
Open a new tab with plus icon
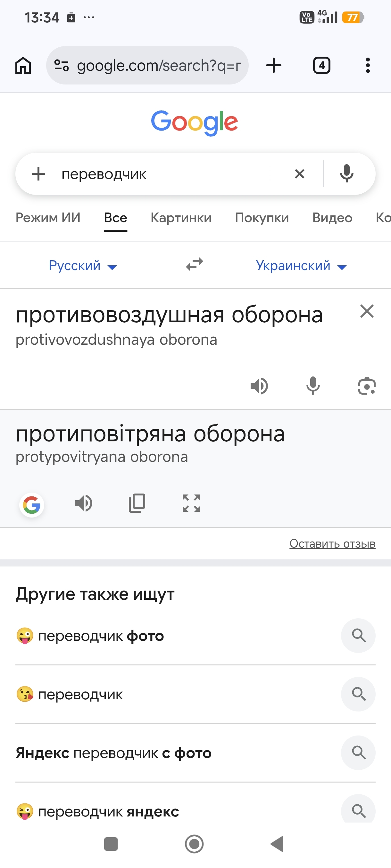pyautogui.click(x=274, y=65)
